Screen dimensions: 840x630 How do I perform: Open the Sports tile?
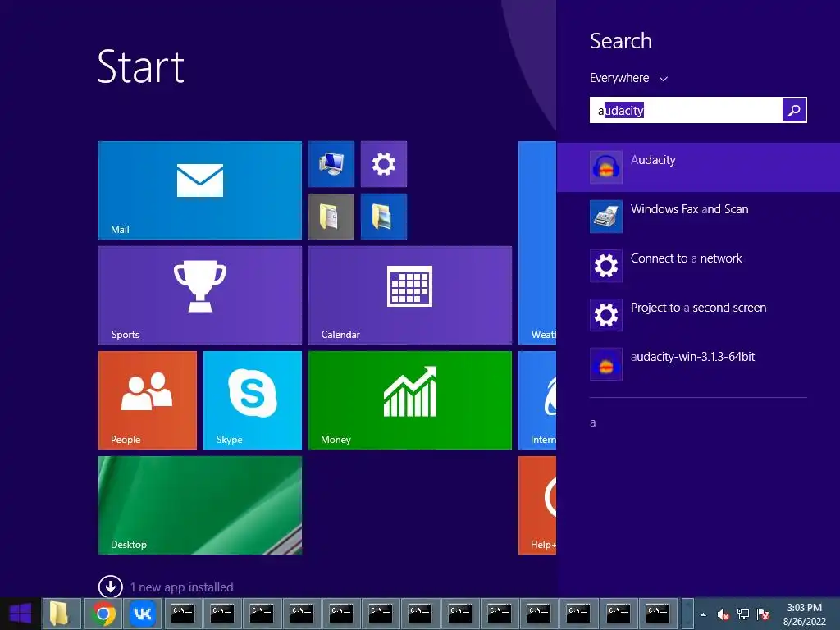pyautogui.click(x=200, y=295)
